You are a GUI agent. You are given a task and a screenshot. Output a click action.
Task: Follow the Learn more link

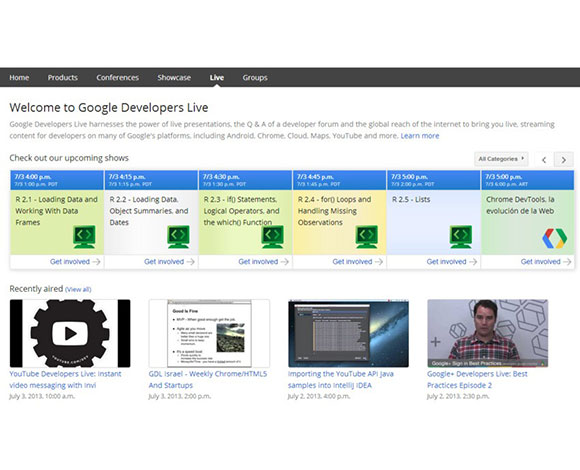[420, 136]
